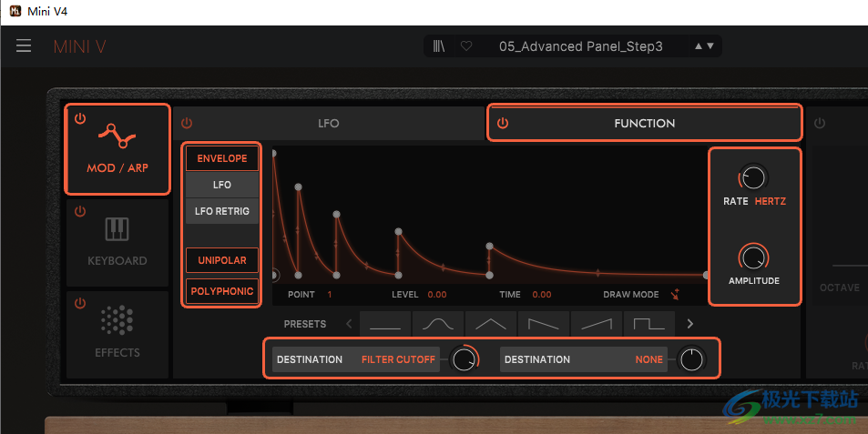Select the square wave preset shape
The height and width of the screenshot is (434, 868).
(x=648, y=324)
